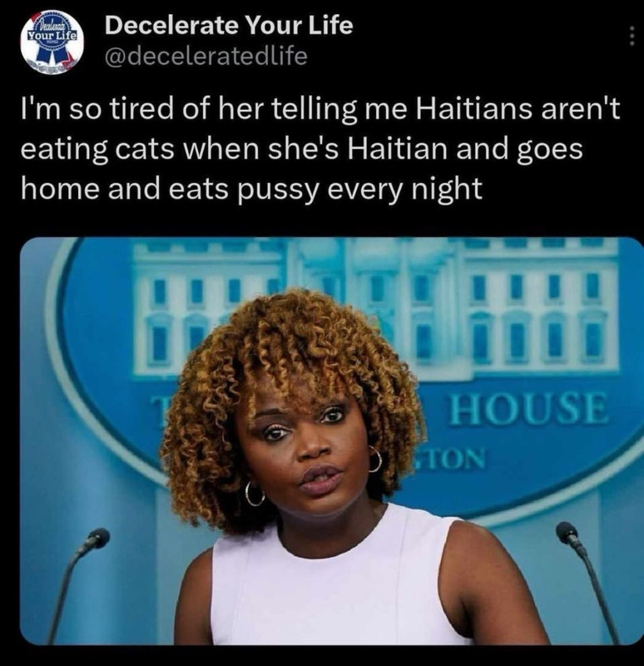Open the Decelerate Your Life profile avatar
This screenshot has height=666, width=644.
click(x=52, y=42)
